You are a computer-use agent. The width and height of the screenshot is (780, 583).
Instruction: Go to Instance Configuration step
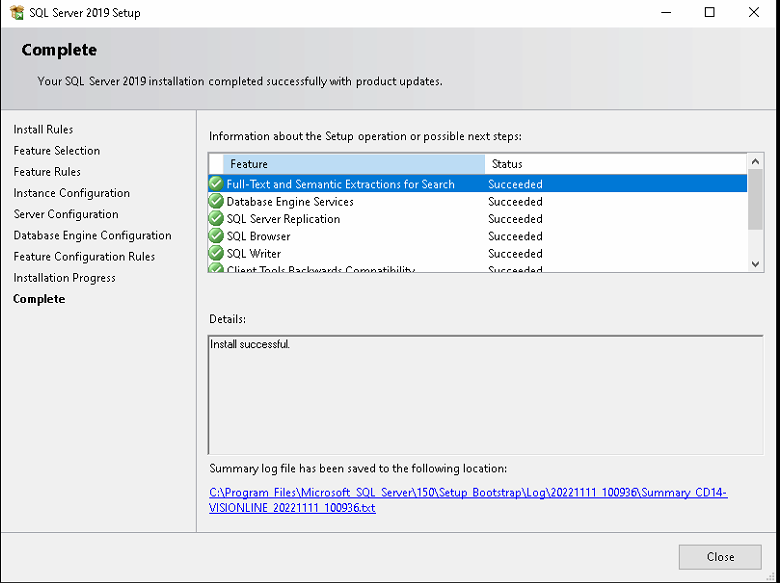click(72, 193)
